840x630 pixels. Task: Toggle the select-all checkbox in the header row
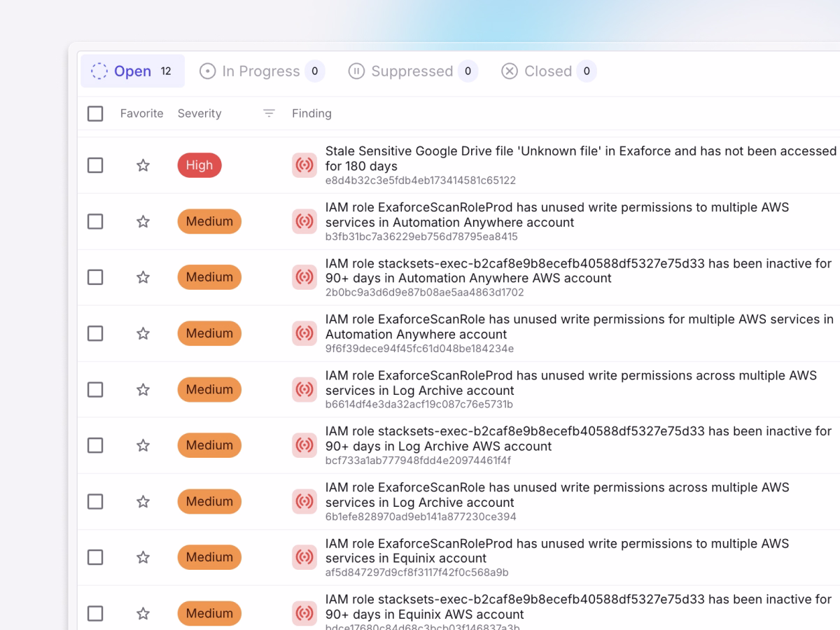click(x=95, y=113)
